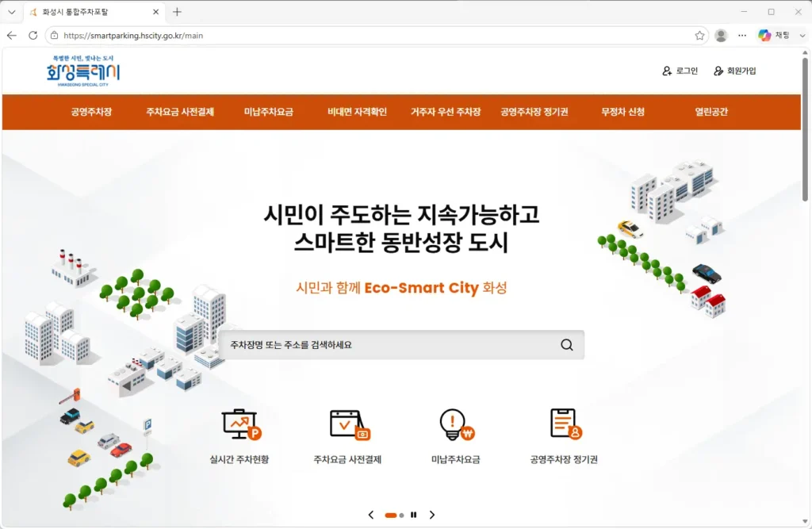Viewport: 812px width, 529px height.
Task: Open the 공영주차장 menu
Action: (92, 111)
